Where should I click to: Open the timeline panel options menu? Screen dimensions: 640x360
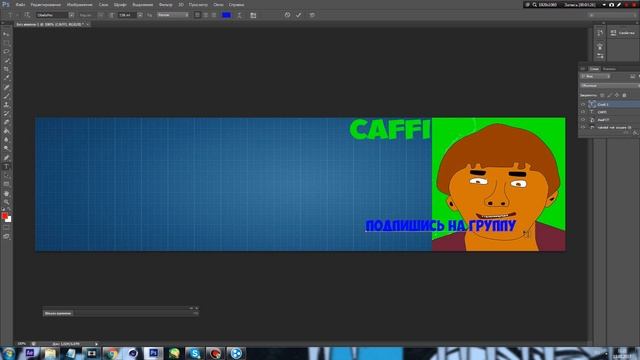196,313
